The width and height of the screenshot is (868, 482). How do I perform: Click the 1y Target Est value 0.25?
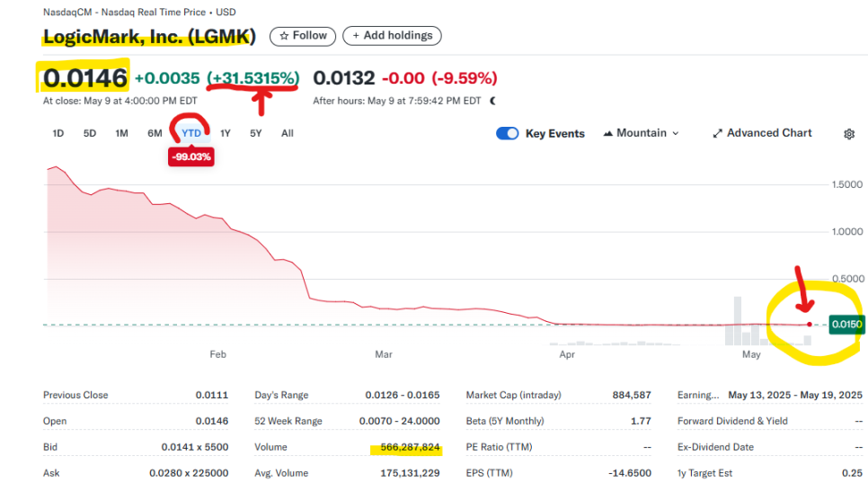(853, 473)
